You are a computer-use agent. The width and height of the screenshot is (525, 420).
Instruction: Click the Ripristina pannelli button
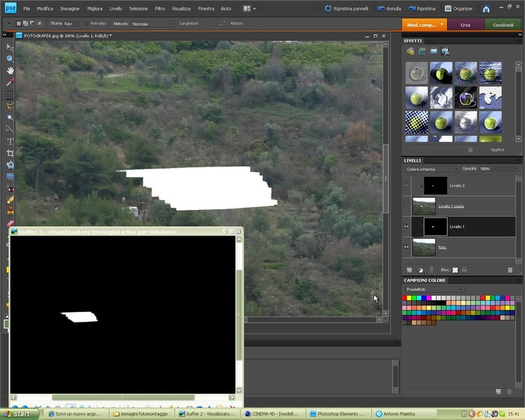(346, 9)
